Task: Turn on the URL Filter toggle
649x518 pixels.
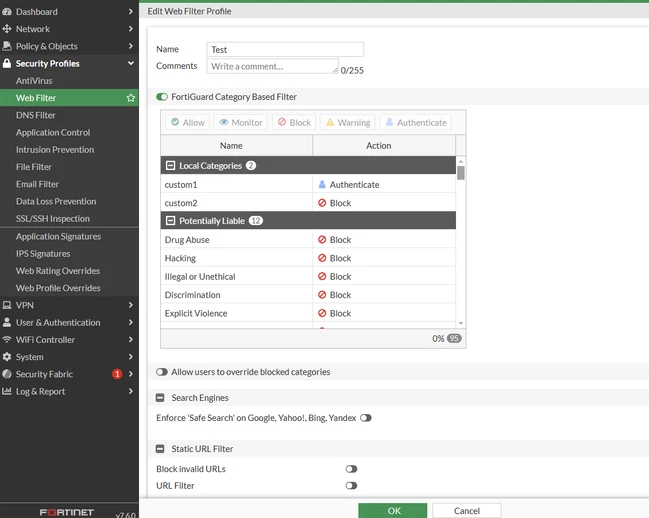Action: pos(351,486)
